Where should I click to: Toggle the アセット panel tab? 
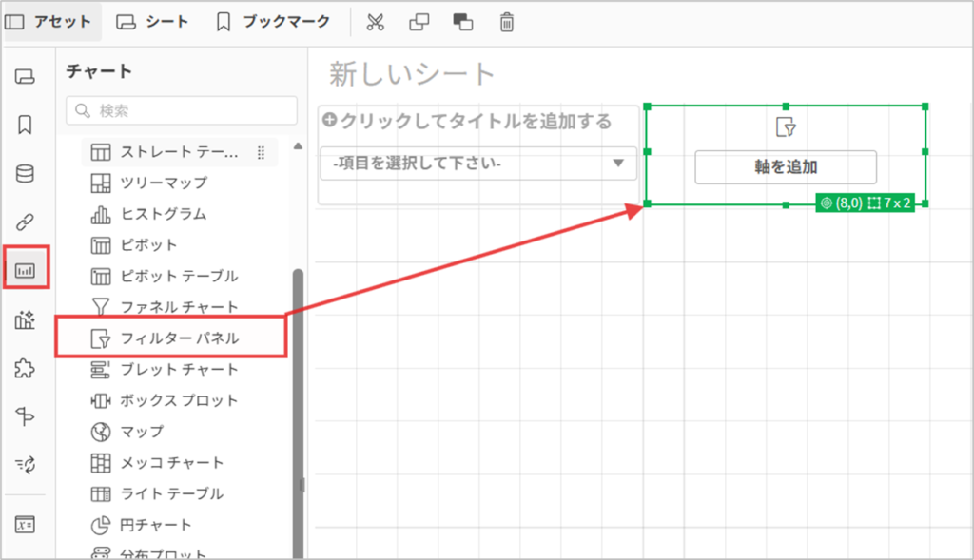[50, 22]
